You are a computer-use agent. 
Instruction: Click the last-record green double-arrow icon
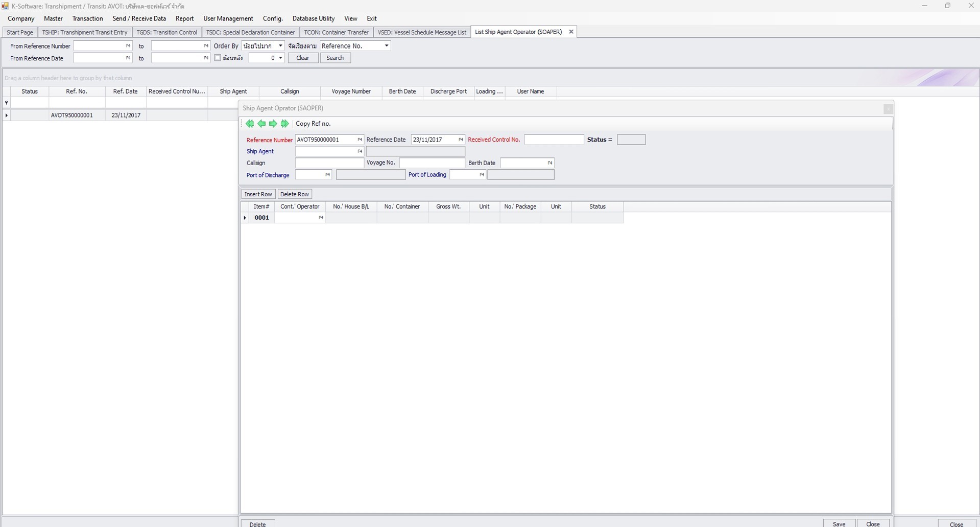285,124
